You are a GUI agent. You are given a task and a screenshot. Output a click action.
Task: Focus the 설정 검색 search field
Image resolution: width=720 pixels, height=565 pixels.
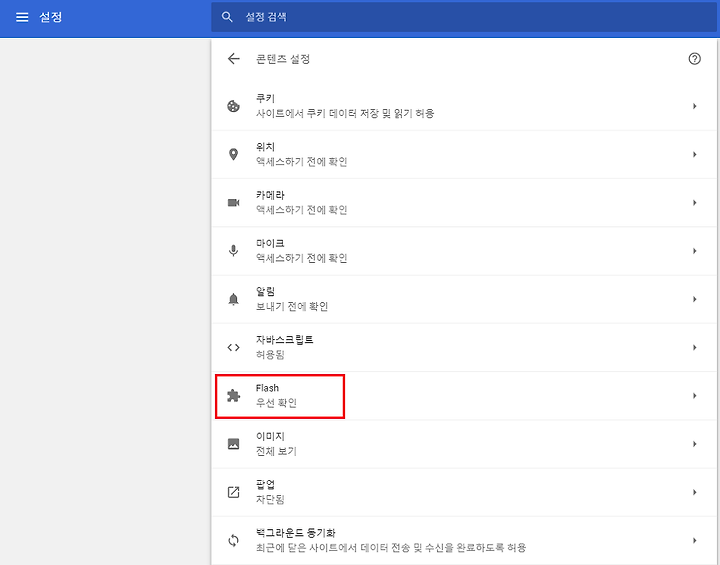tap(464, 17)
